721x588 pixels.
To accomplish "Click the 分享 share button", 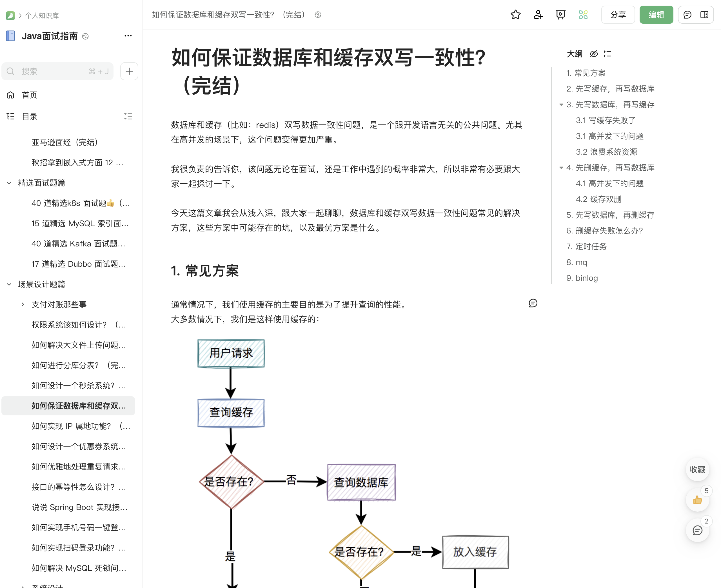I will pyautogui.click(x=618, y=15).
